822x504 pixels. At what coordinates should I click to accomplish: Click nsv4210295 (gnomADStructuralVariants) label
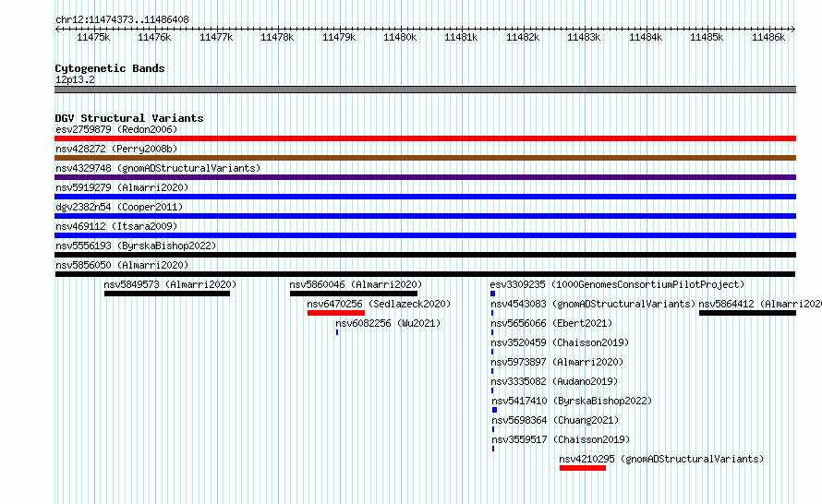661,459
